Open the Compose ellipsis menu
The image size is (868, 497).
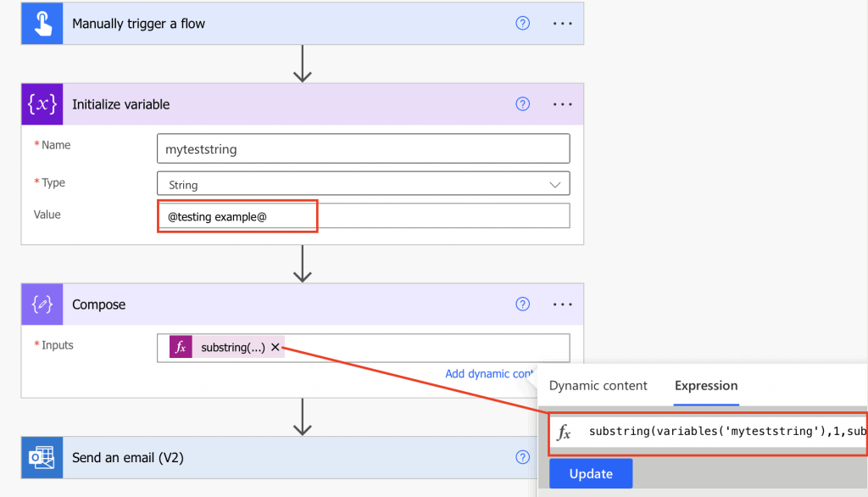tap(563, 304)
